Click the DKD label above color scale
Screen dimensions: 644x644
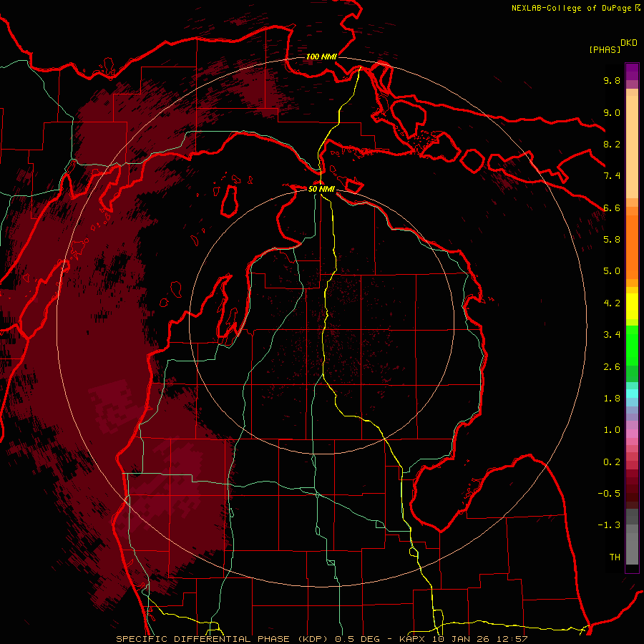pyautogui.click(x=629, y=43)
